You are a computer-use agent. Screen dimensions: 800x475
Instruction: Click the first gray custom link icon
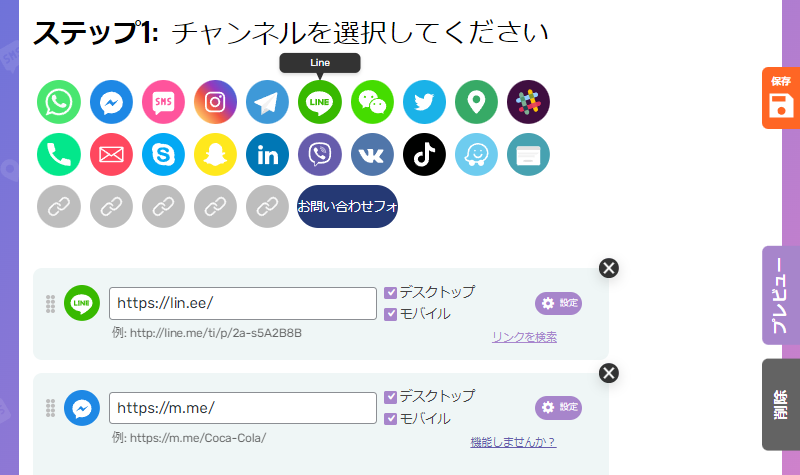tap(59, 207)
